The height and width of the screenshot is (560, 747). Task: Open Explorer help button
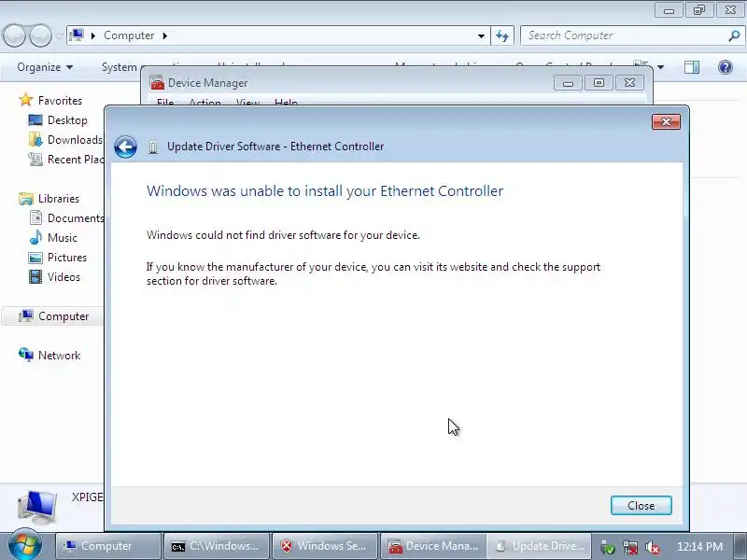(x=726, y=67)
